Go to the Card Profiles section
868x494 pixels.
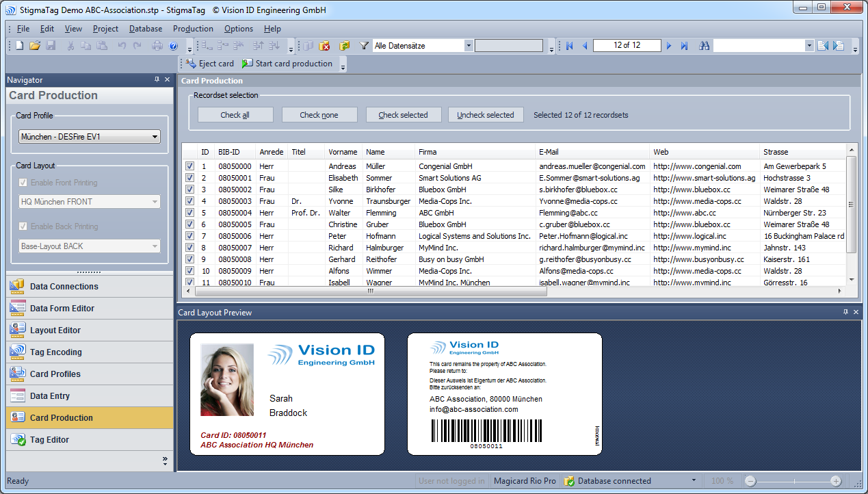click(x=90, y=374)
